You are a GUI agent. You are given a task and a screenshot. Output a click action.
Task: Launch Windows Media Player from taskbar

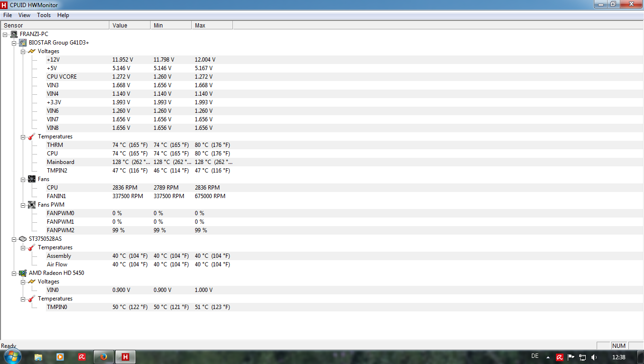click(x=60, y=357)
